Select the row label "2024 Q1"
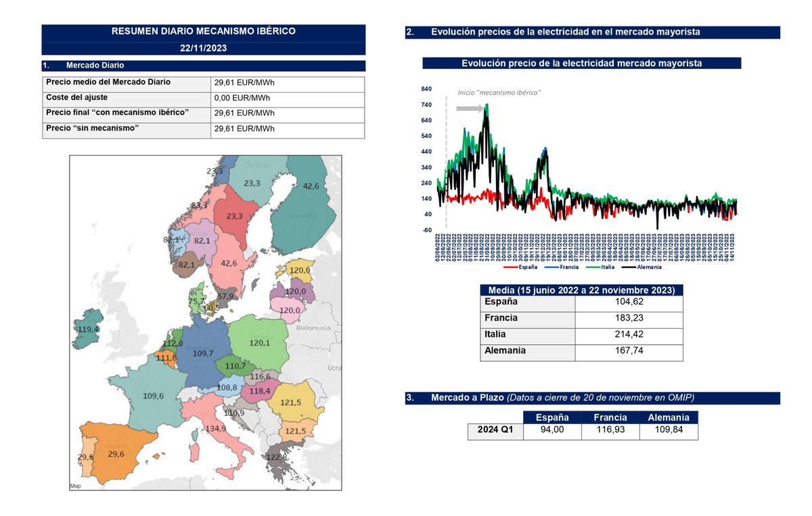Screen dimensions: 812x516 (x=495, y=431)
